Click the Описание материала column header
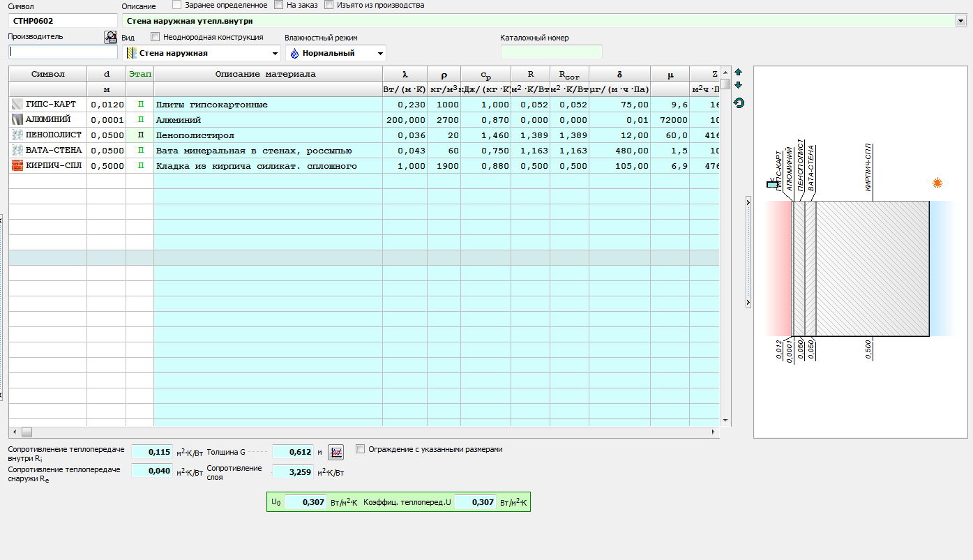Screen dimensions: 973x560 [x=265, y=74]
